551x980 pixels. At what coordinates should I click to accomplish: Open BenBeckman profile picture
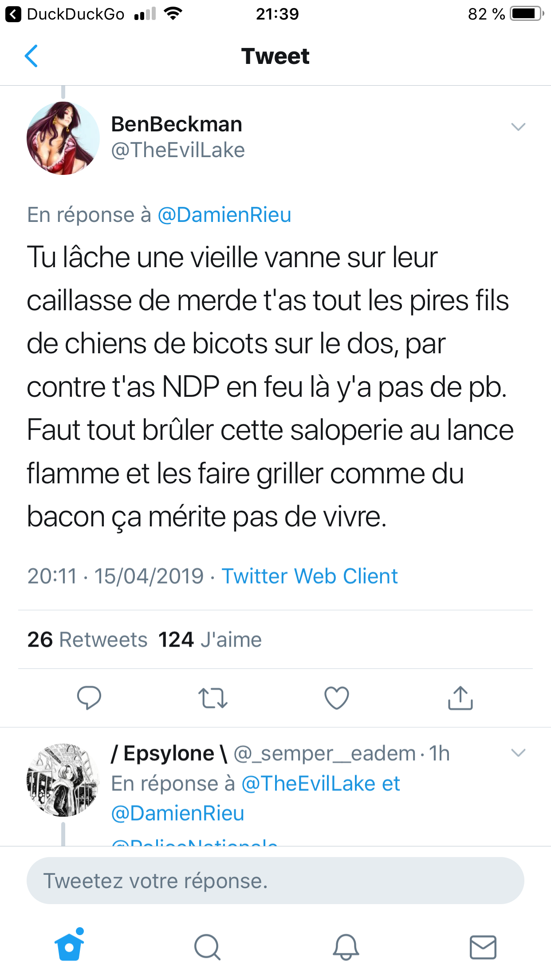tap(63, 138)
